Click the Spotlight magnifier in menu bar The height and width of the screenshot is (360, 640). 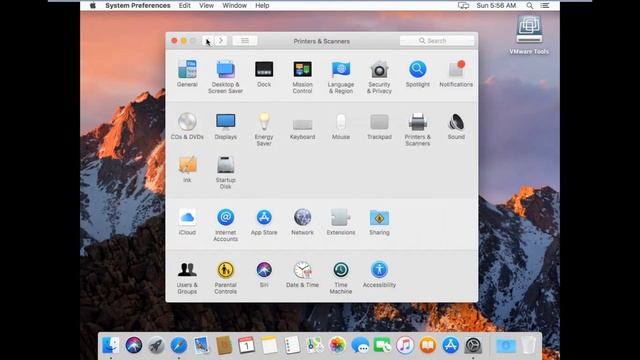pyautogui.click(x=529, y=5)
